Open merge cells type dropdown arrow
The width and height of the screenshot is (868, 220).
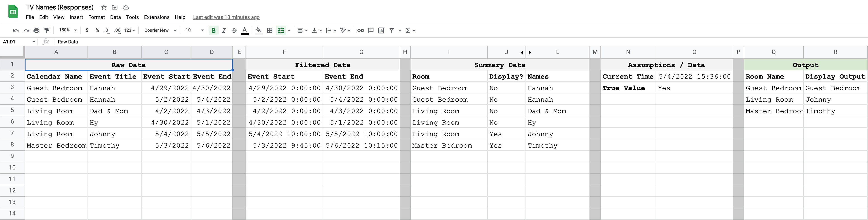(x=289, y=30)
